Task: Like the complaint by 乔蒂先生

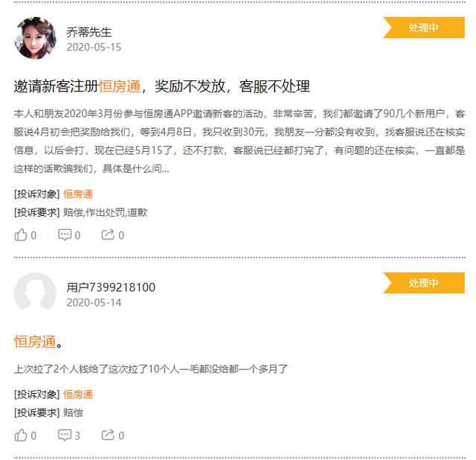Action: point(25,235)
